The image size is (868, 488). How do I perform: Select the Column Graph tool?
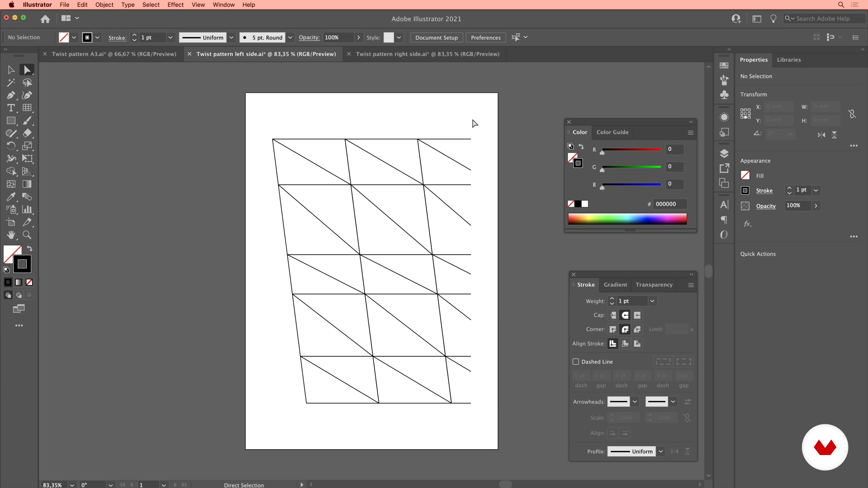tap(27, 209)
